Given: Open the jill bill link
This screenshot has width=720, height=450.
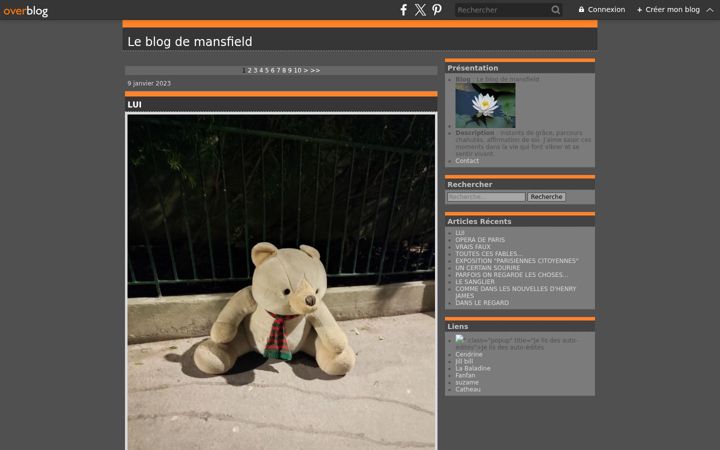Looking at the screenshot, I should coord(464,361).
